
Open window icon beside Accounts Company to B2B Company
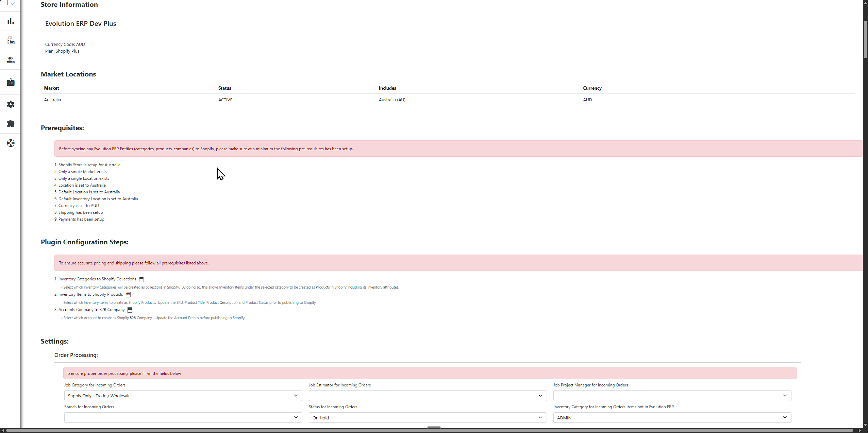[130, 310]
